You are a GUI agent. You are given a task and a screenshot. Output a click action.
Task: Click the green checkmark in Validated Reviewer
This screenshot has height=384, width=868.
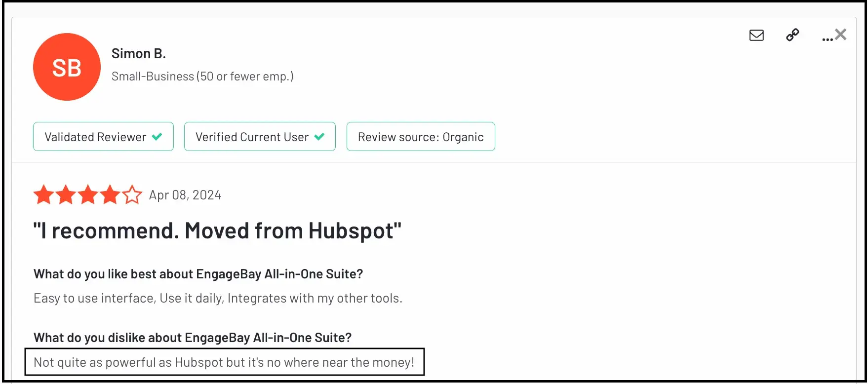[x=157, y=137]
